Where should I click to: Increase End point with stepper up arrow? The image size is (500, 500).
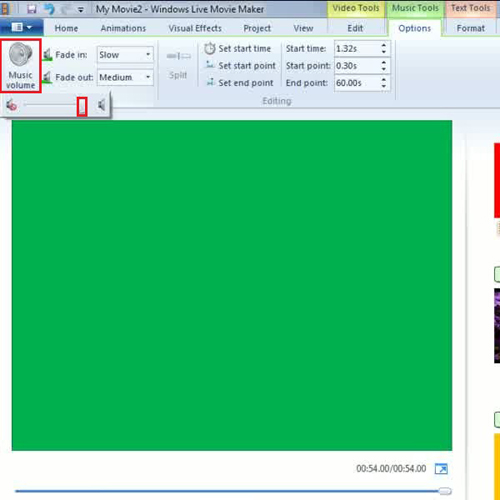[384, 79]
